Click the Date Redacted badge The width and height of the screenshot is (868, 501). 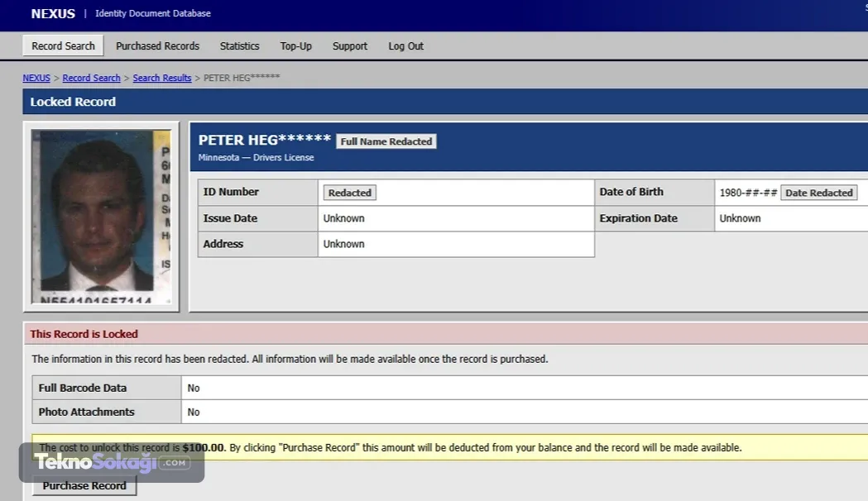(x=818, y=193)
